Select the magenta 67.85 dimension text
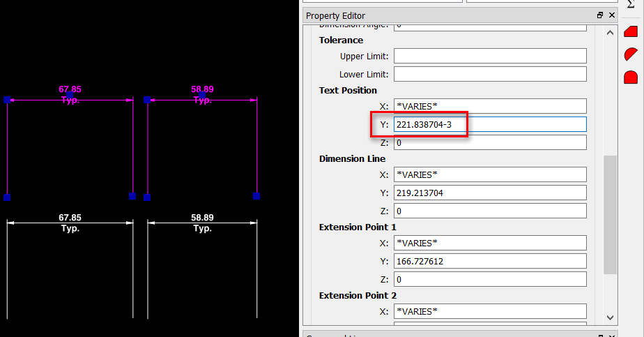Viewport: 644px width, 337px height. click(x=70, y=89)
